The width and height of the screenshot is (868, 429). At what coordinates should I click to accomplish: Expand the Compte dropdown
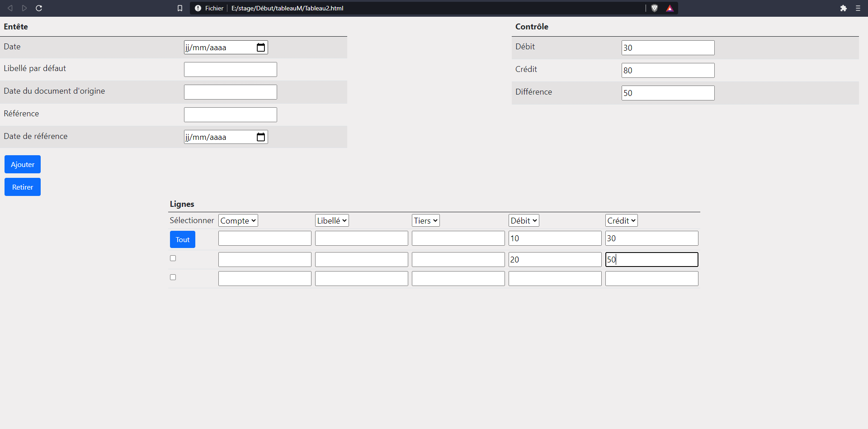[238, 221]
